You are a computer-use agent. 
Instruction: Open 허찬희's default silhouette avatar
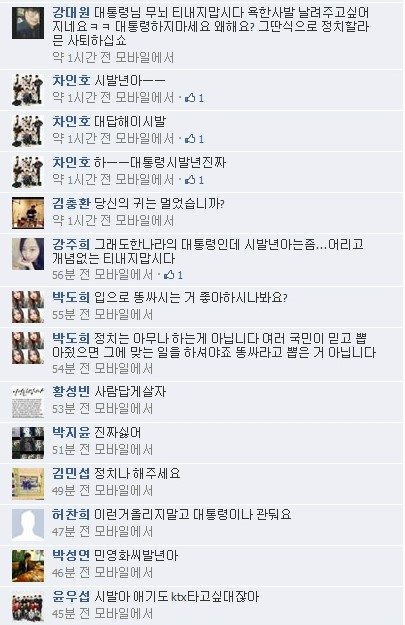coord(28,524)
